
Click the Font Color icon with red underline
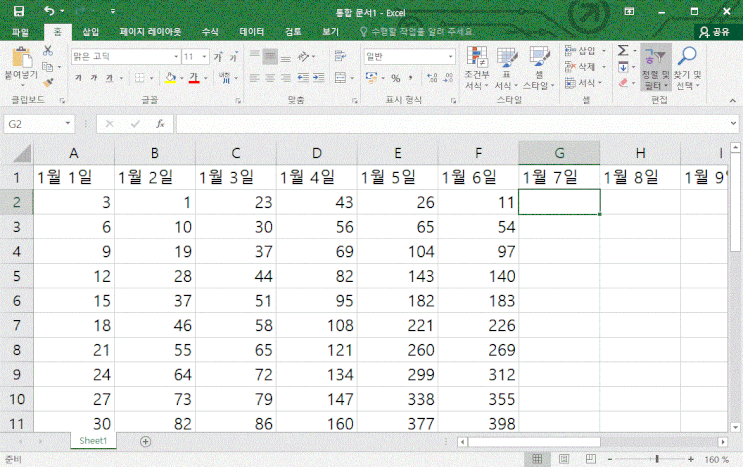coord(194,78)
